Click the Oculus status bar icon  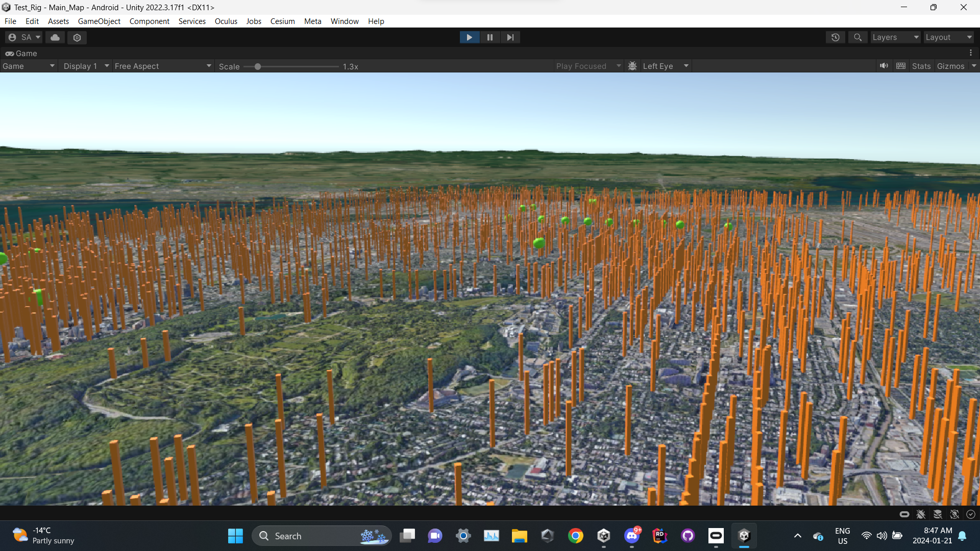point(904,514)
